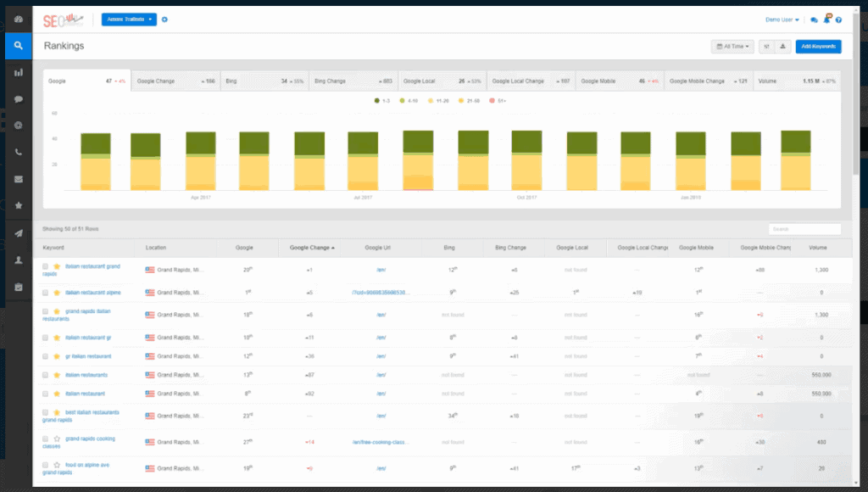Image resolution: width=868 pixels, height=492 pixels.
Task: Open the gr italian restaurant keyword link
Action: click(88, 356)
